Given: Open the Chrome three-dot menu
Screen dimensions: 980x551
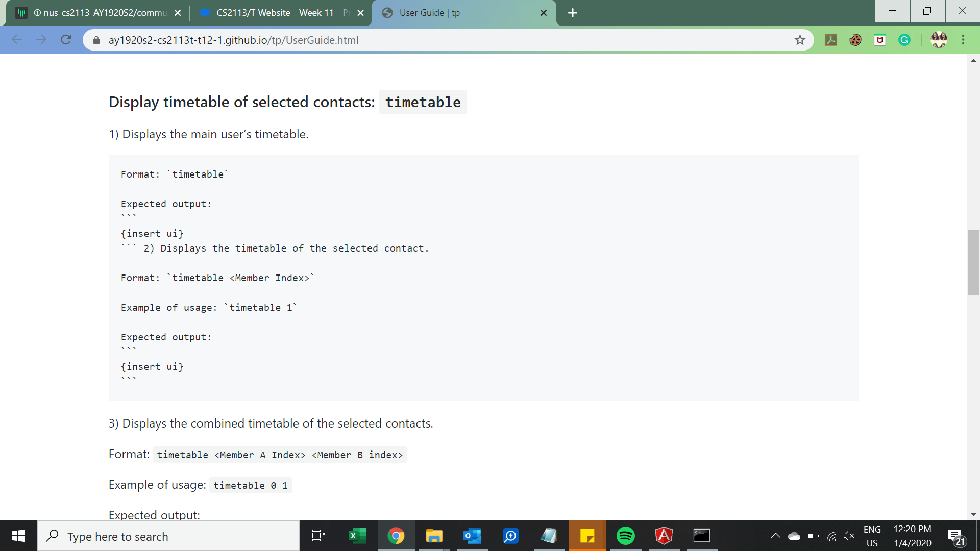Looking at the screenshot, I should (x=963, y=40).
